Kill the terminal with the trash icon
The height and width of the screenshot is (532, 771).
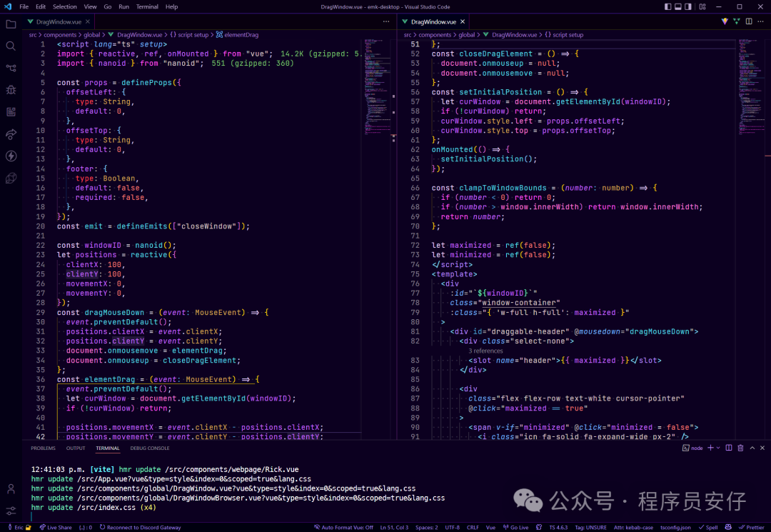tap(740, 448)
